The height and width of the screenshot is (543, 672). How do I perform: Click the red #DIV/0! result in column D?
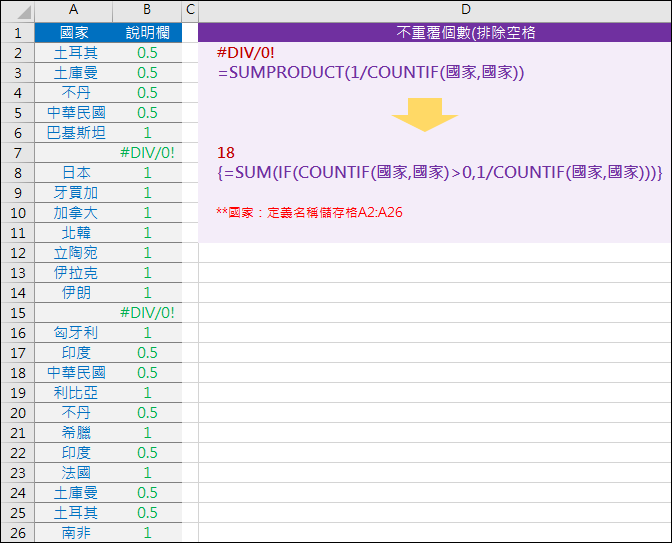tap(246, 53)
